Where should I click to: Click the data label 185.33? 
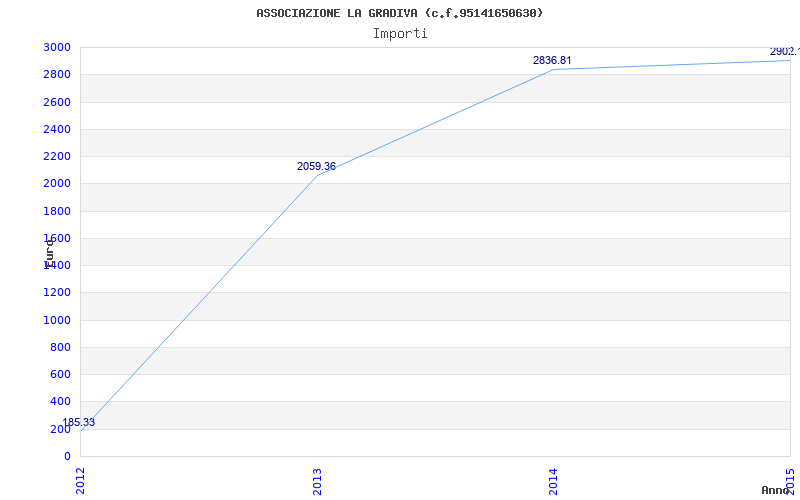tap(79, 422)
